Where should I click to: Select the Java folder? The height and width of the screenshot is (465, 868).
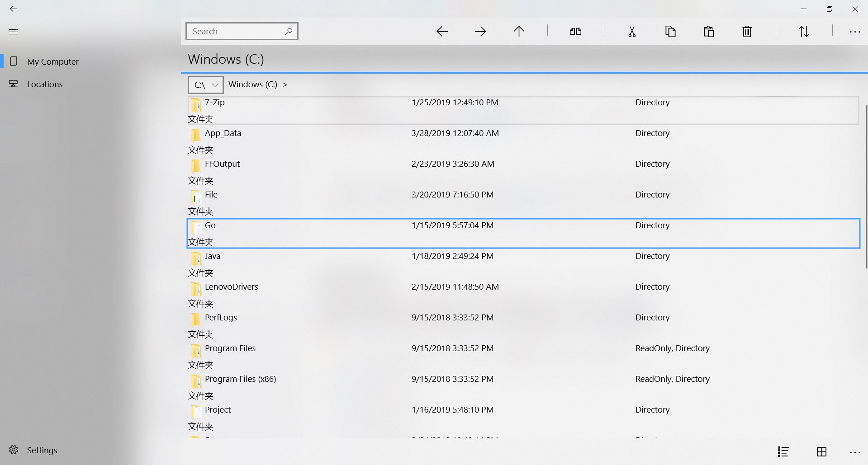coord(523,264)
